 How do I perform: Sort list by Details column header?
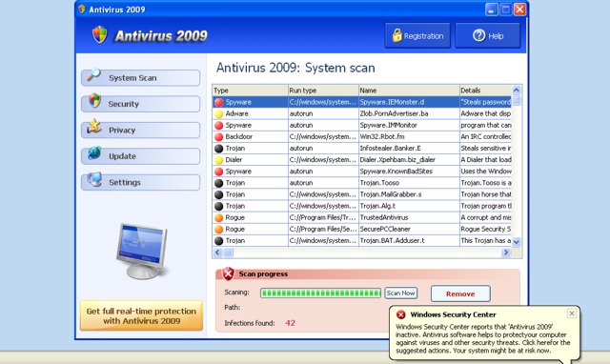[485, 91]
